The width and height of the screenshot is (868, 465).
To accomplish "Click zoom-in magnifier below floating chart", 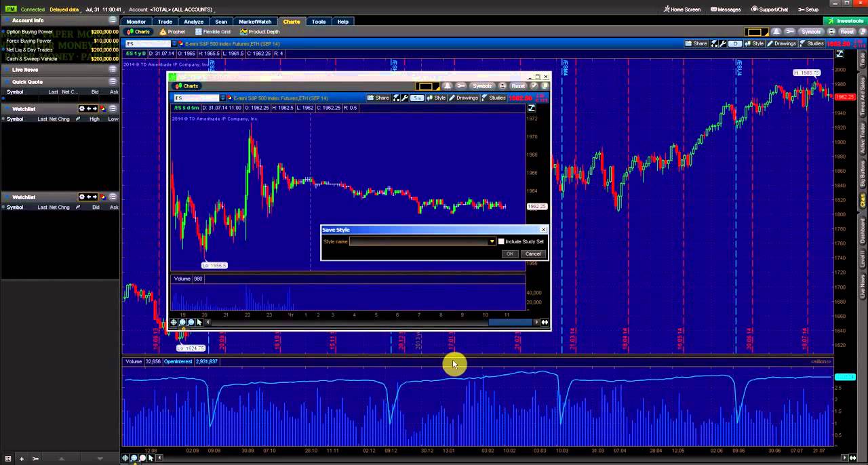I will (182, 322).
